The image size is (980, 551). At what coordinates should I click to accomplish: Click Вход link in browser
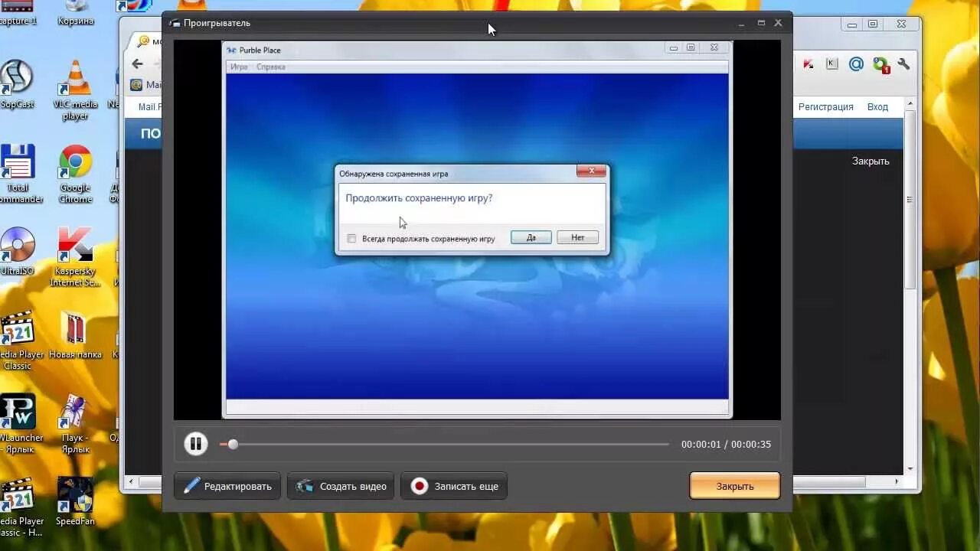[x=877, y=107]
